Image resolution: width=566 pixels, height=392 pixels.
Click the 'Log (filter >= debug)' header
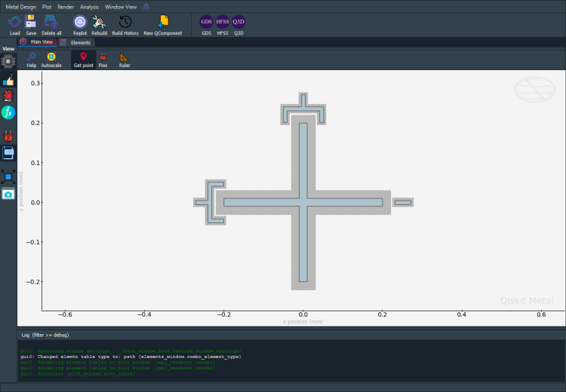45,335
